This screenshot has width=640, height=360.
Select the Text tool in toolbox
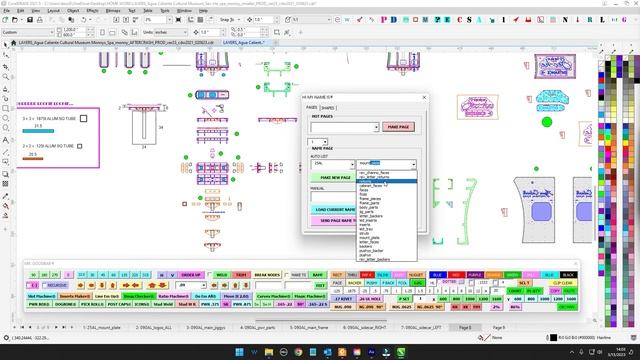tap(5, 140)
